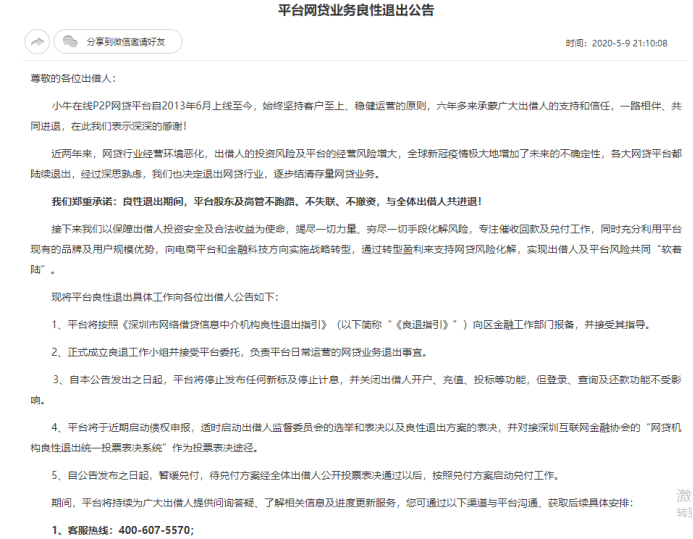
Task: Click the timestamp 2020-5-9 21:10:08
Action: pos(629,43)
